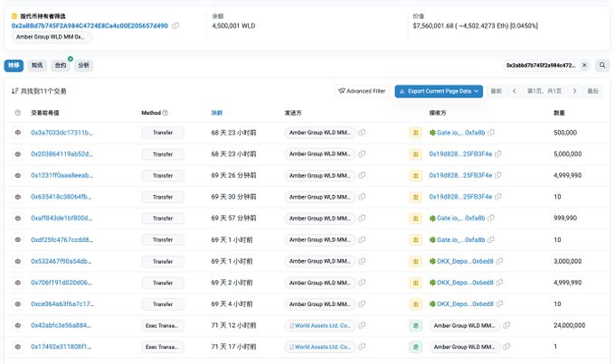Copy the holder address next to 0x2aBBd7b745F2A984
This screenshot has height=364, width=615.
[x=175, y=26]
